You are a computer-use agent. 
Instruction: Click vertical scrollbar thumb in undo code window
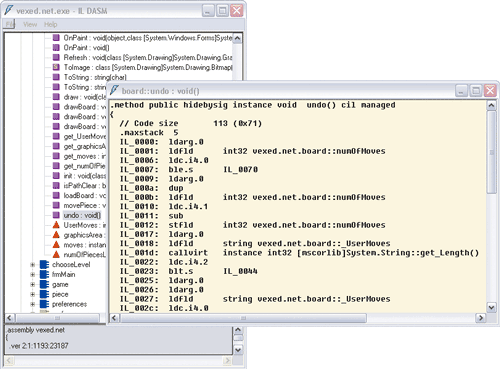(491, 152)
